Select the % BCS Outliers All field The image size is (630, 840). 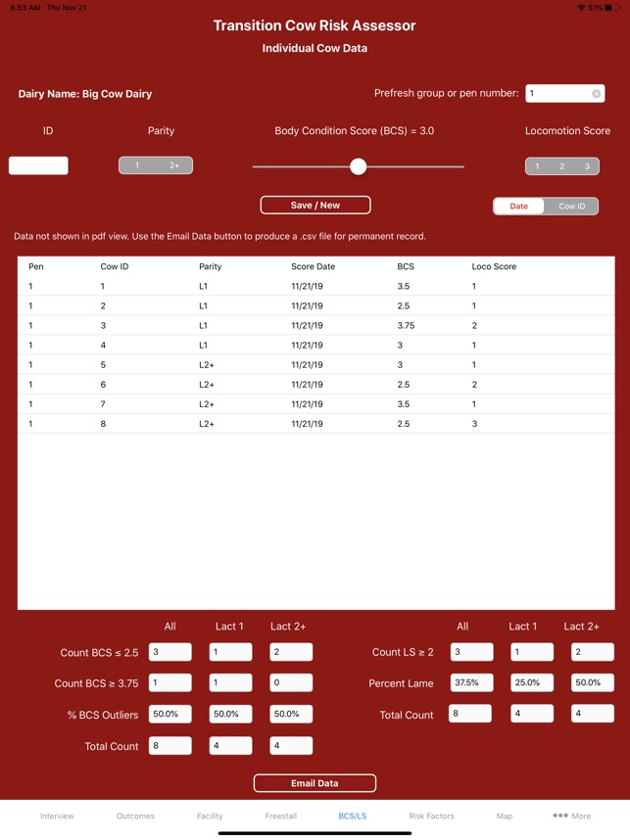[170, 714]
